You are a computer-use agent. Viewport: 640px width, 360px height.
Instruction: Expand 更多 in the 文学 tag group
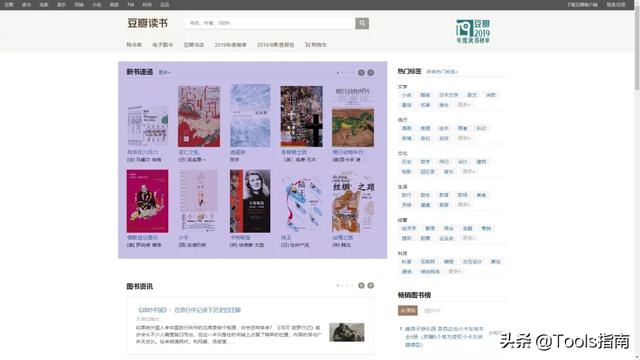point(464,105)
